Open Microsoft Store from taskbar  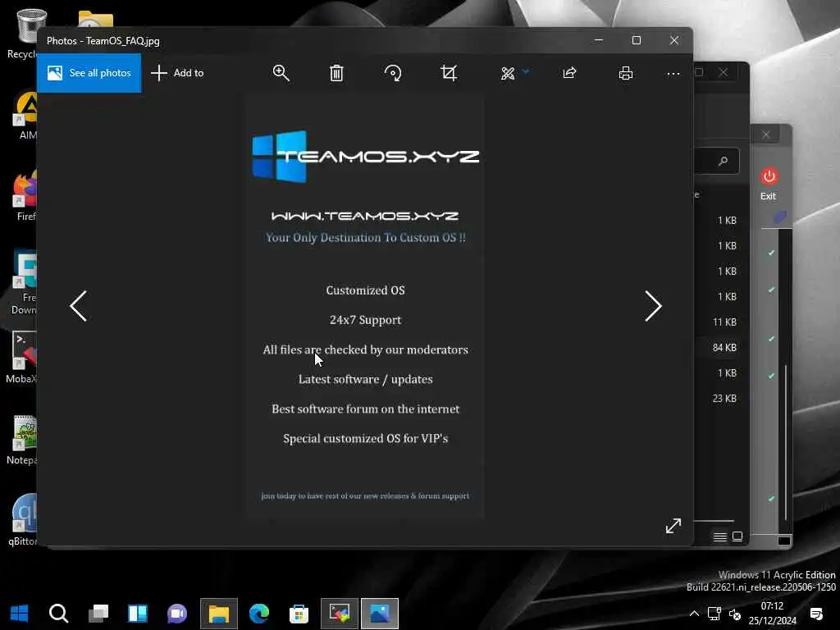(299, 614)
